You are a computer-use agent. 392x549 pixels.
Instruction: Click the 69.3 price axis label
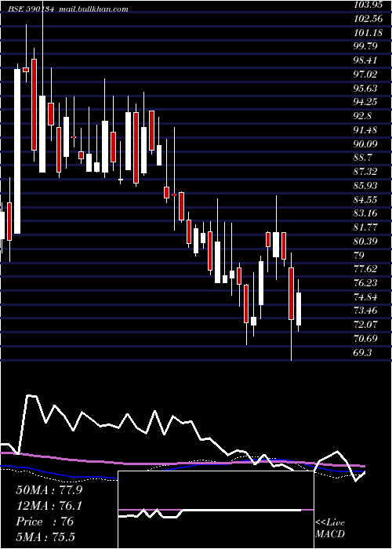(x=363, y=353)
